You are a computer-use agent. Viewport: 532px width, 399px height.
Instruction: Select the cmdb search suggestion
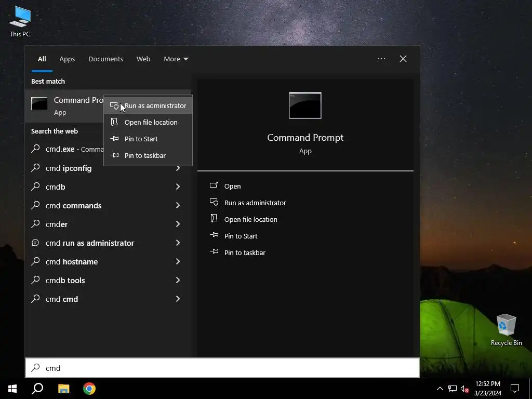[x=108, y=187]
